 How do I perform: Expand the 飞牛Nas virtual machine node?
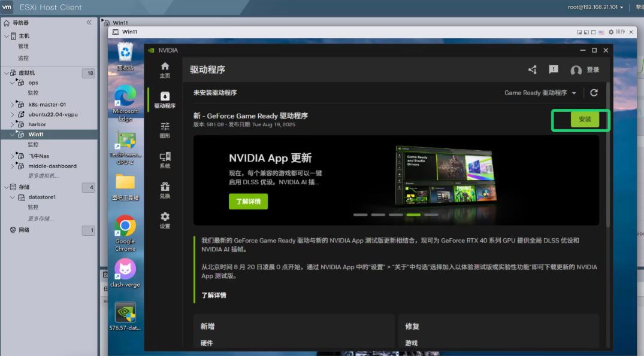(13, 156)
